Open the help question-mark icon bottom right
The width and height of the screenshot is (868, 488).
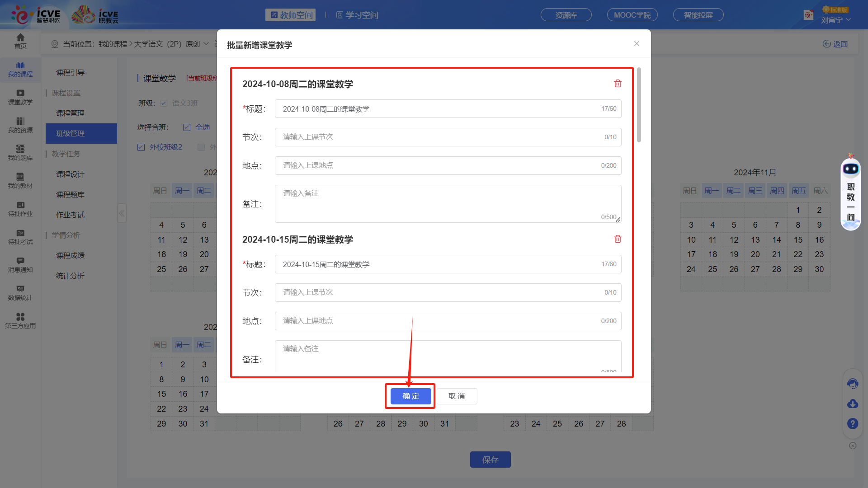click(x=853, y=424)
